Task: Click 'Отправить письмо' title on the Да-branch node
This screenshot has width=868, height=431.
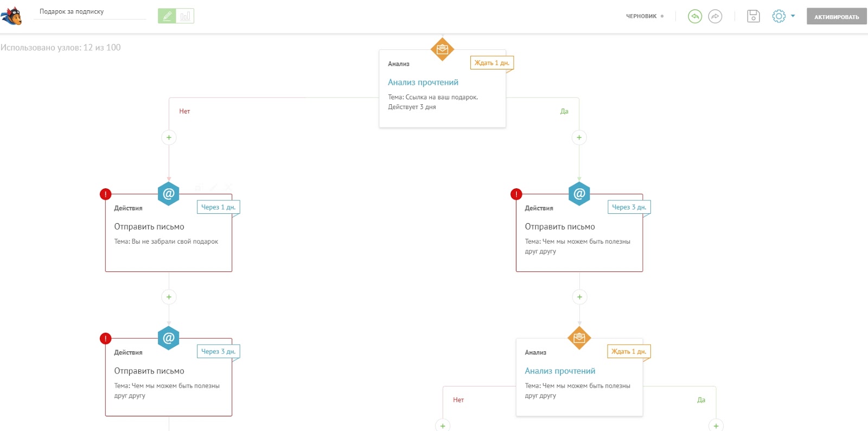Action: pyautogui.click(x=560, y=227)
